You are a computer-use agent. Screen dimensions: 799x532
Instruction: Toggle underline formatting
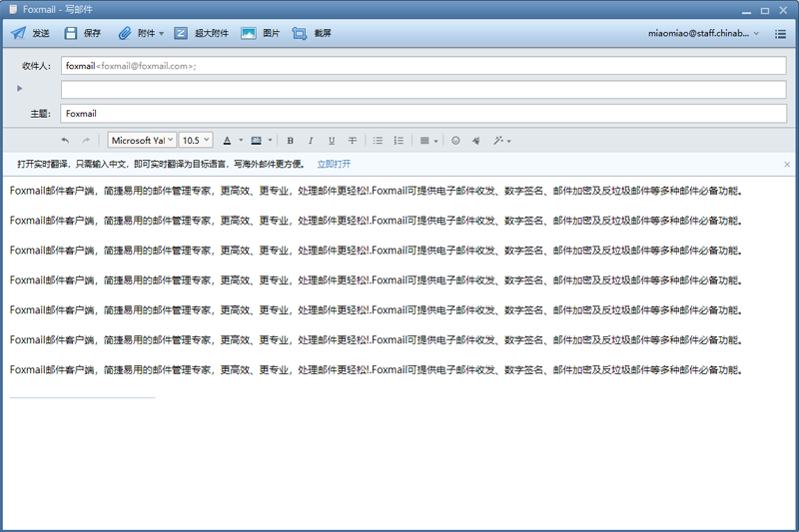pyautogui.click(x=332, y=141)
